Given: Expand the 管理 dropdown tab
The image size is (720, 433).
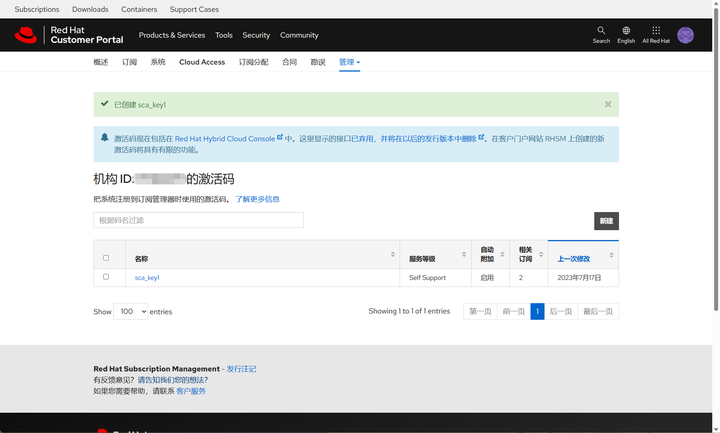Looking at the screenshot, I should [349, 62].
